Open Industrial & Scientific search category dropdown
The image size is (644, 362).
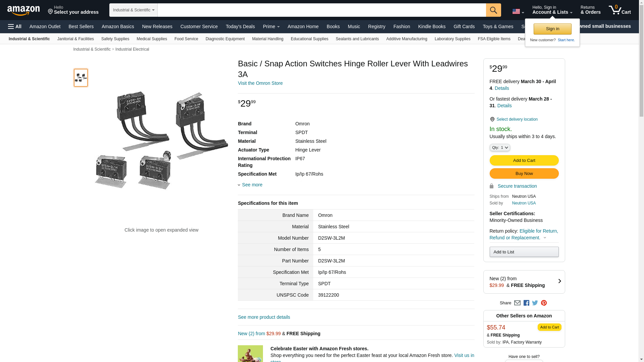click(133, 10)
